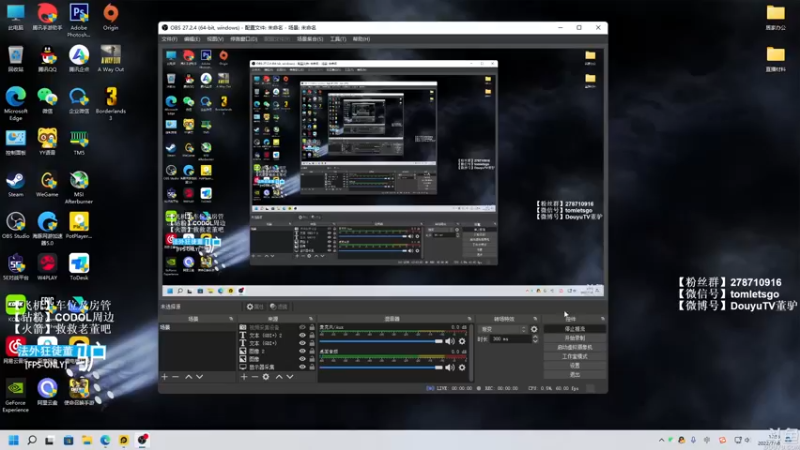The image size is (800, 450).
Task: Open Origin desktop shortcut
Action: coord(111,16)
